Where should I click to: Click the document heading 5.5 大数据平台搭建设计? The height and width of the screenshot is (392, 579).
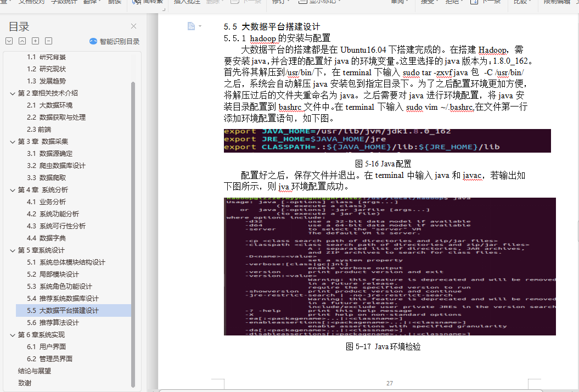[272, 26]
